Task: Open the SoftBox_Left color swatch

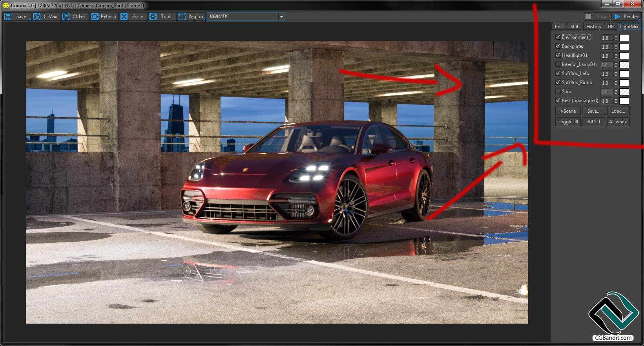Action: point(624,74)
